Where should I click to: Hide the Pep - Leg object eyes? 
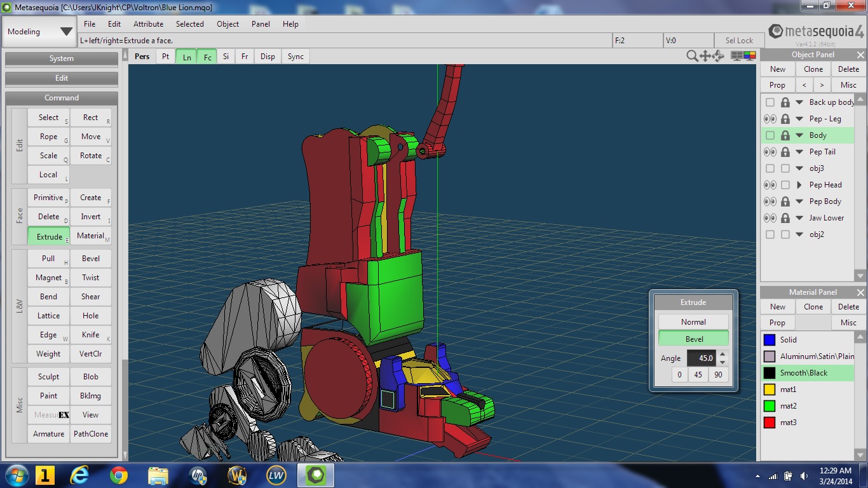point(770,119)
